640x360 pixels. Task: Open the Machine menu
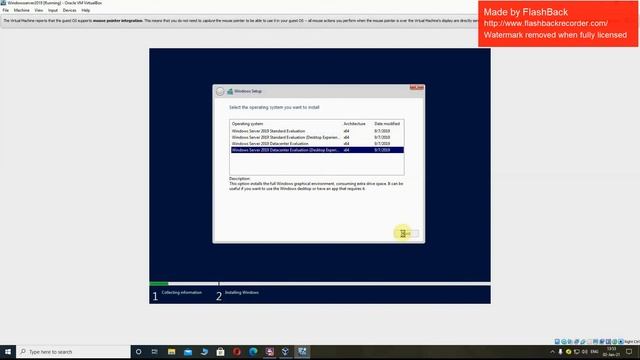[x=22, y=10]
